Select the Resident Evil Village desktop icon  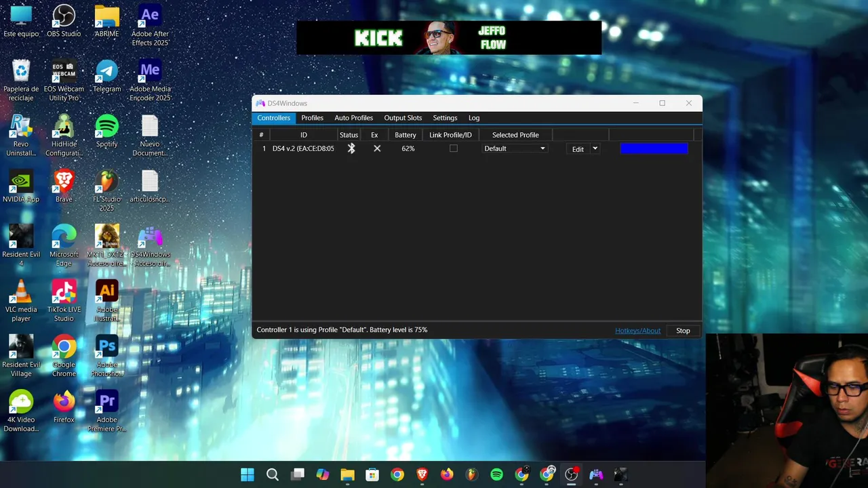(x=21, y=356)
